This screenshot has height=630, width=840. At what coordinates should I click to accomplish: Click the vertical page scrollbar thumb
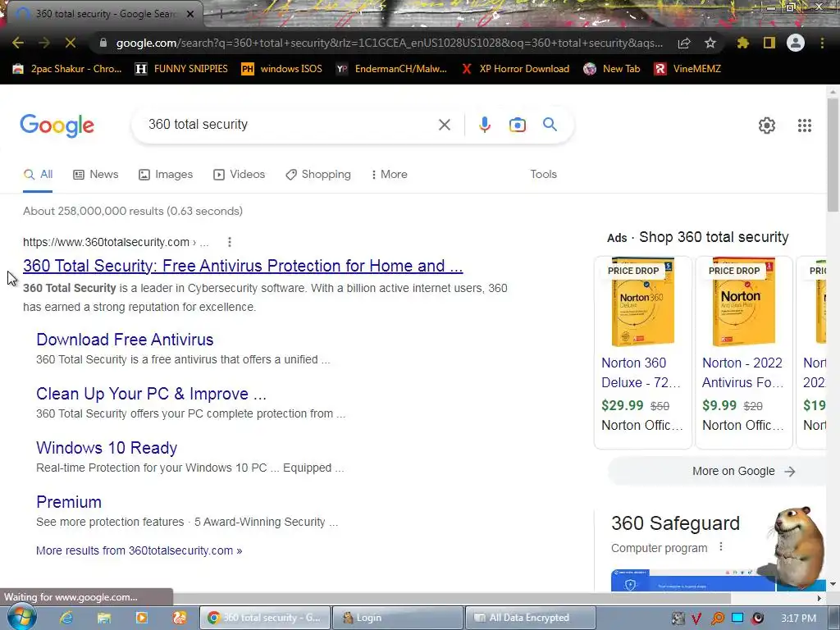click(x=833, y=155)
